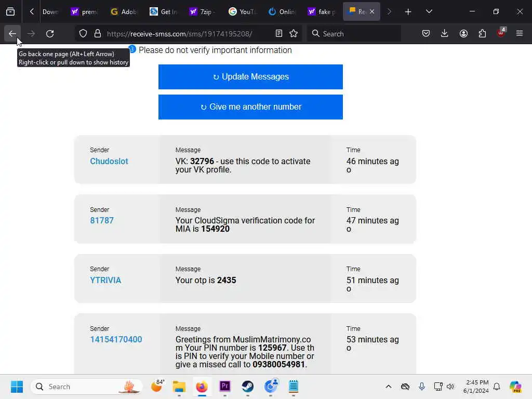Switch to the 'Down' tab
Screen dimensions: 532x399
pos(50,12)
